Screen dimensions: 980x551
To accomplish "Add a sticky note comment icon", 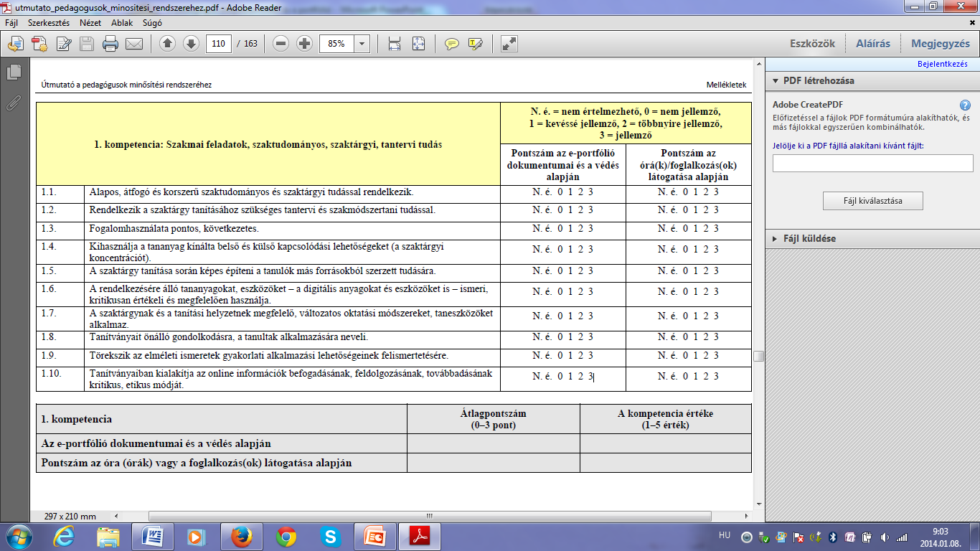I will pos(451,44).
